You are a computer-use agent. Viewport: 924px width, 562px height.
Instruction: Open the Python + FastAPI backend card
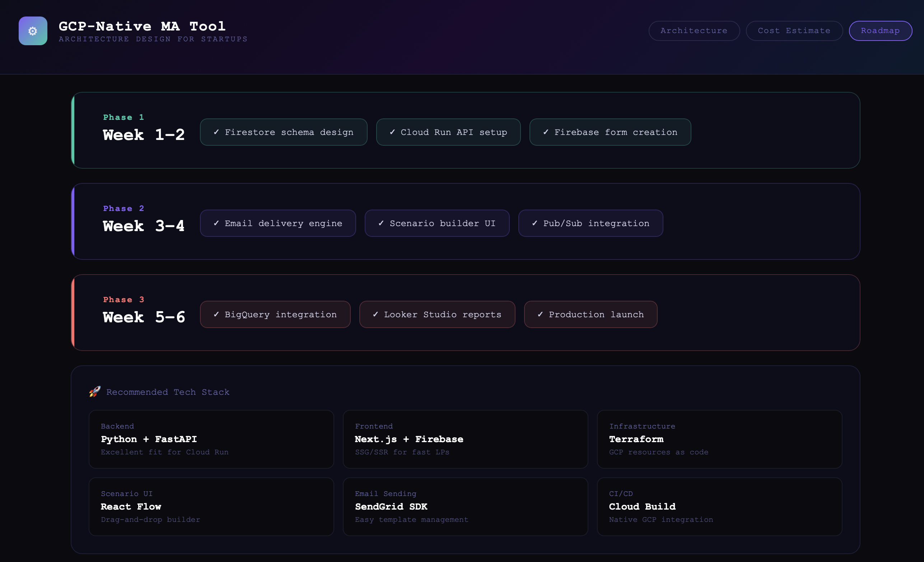(211, 439)
